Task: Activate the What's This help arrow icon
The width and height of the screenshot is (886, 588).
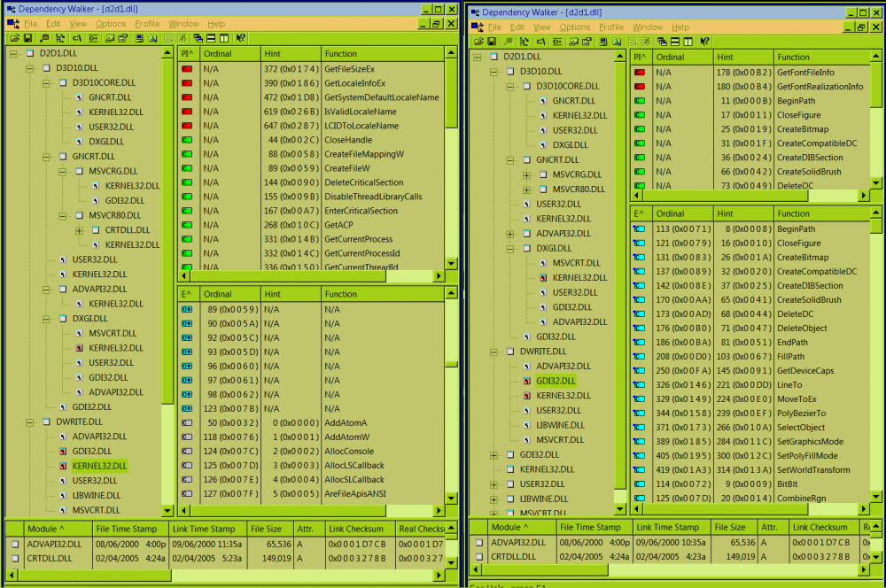Action: click(239, 38)
